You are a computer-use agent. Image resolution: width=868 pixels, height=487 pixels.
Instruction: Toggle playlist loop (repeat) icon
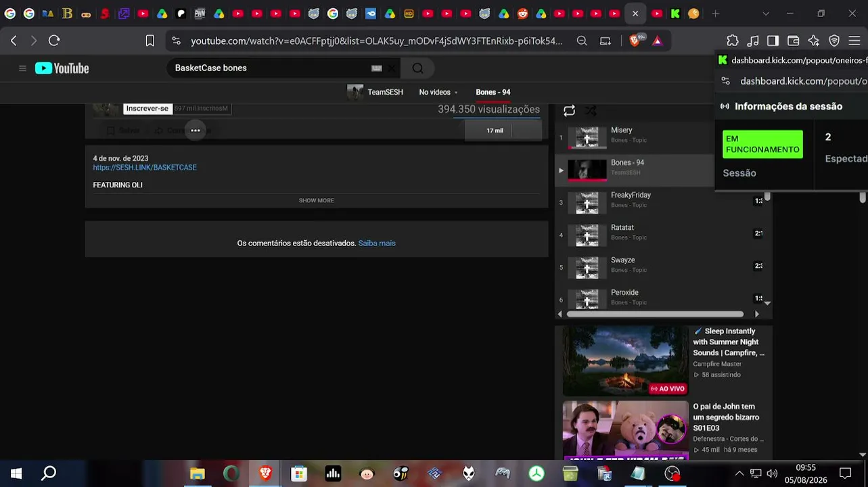(569, 110)
